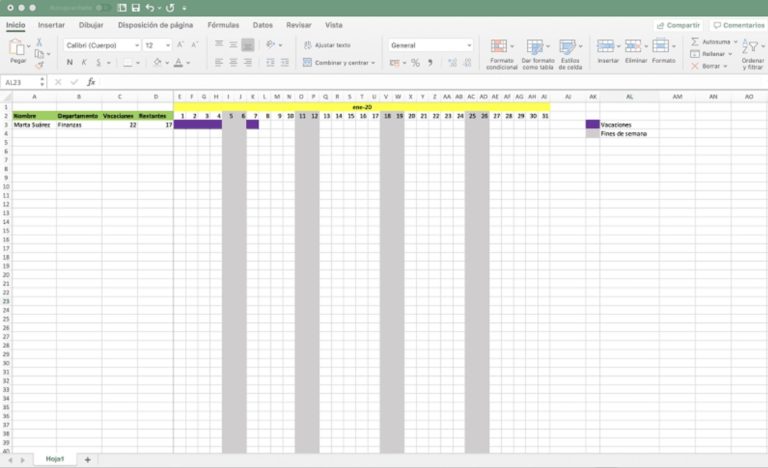
Task: Click the insert function fx icon
Action: (x=91, y=82)
